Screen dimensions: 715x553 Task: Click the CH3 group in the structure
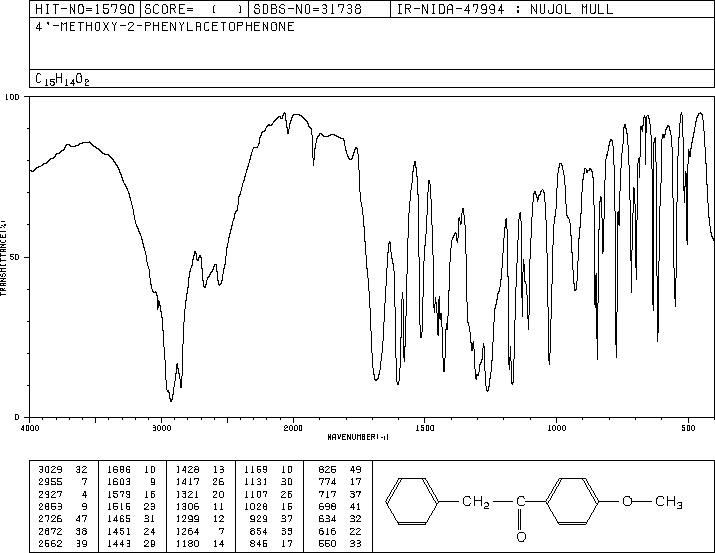coord(668,502)
